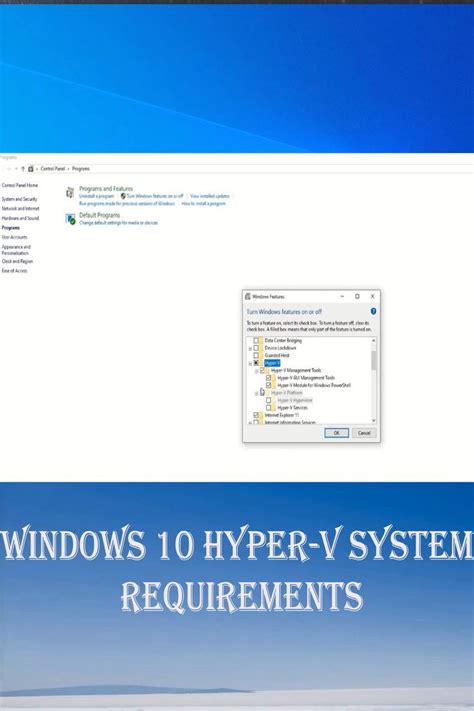Click How to install a program link
The image size is (474, 711).
point(204,204)
